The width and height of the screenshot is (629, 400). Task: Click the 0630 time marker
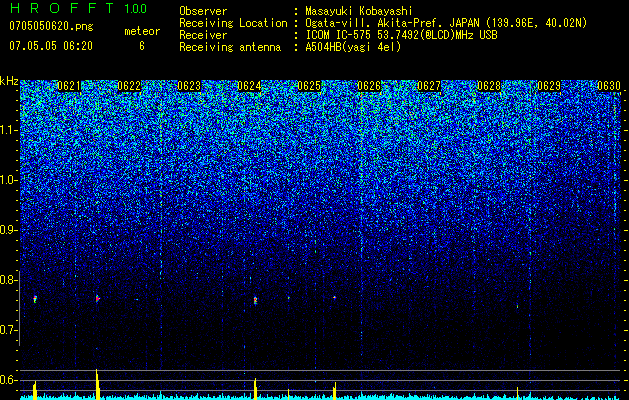click(609, 86)
